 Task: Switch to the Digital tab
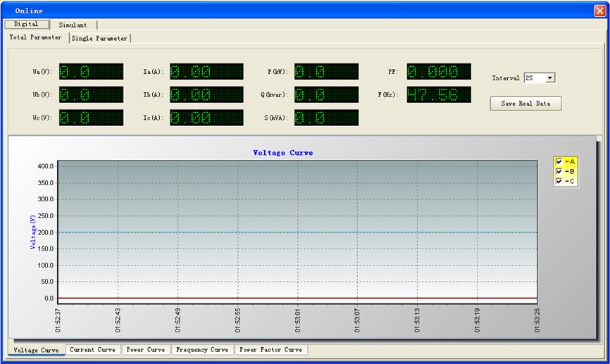point(27,25)
